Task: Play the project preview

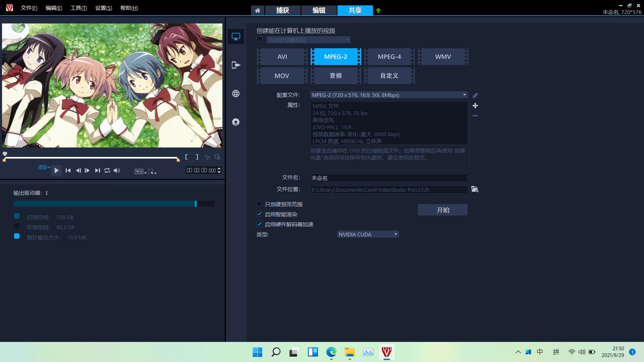Action: point(56,171)
